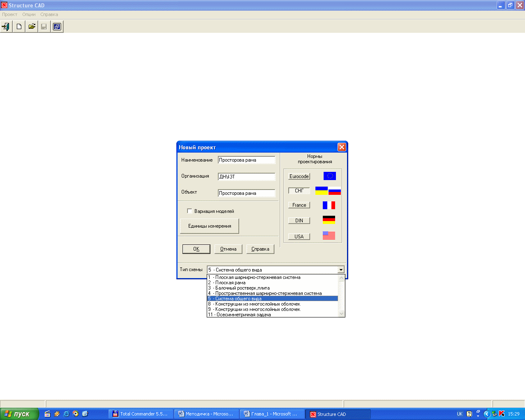The image size is (525, 420).
Task: Open the Проект menu
Action: tap(9, 14)
